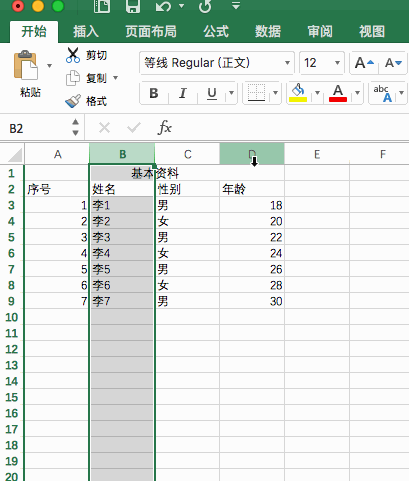
Task: Open the underline style dropdown arrow
Action: tap(231, 93)
